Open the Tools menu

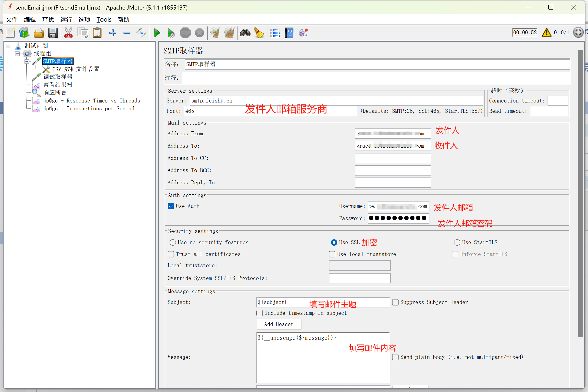(104, 20)
